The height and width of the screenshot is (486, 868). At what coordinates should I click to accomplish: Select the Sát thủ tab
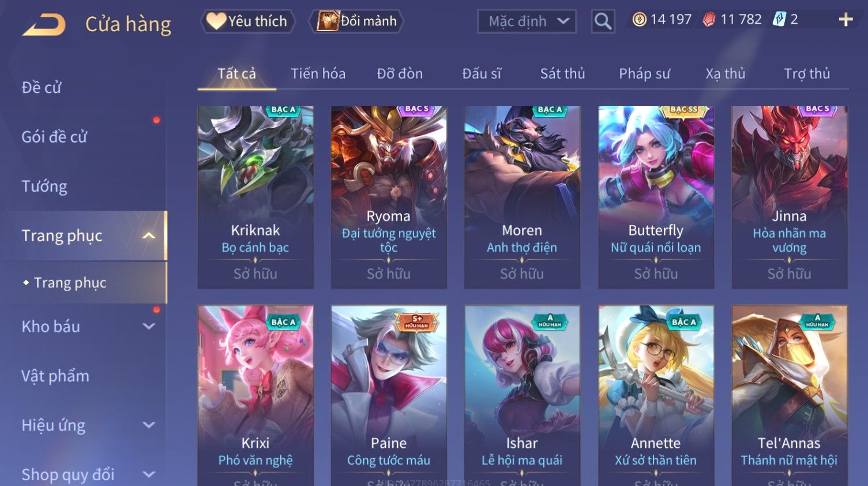(562, 74)
